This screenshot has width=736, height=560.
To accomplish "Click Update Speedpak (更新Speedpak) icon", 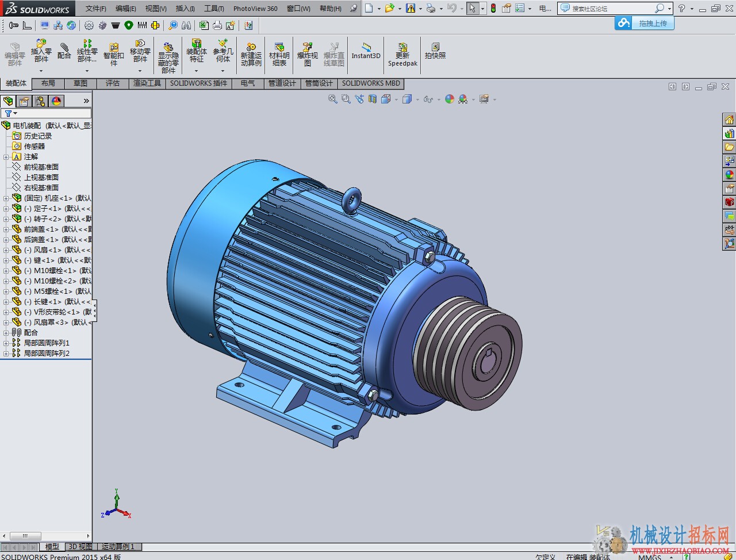I will pyautogui.click(x=402, y=54).
